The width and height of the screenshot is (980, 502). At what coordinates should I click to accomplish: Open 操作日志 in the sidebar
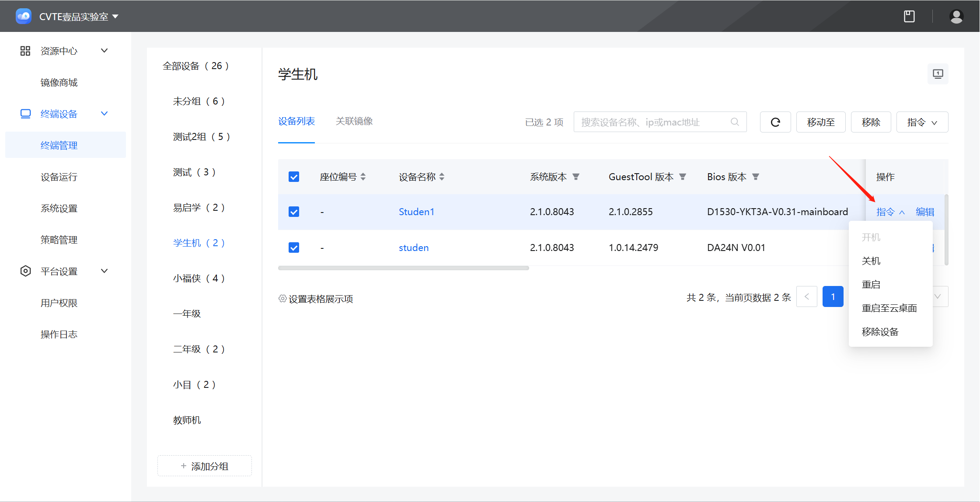pos(59,334)
